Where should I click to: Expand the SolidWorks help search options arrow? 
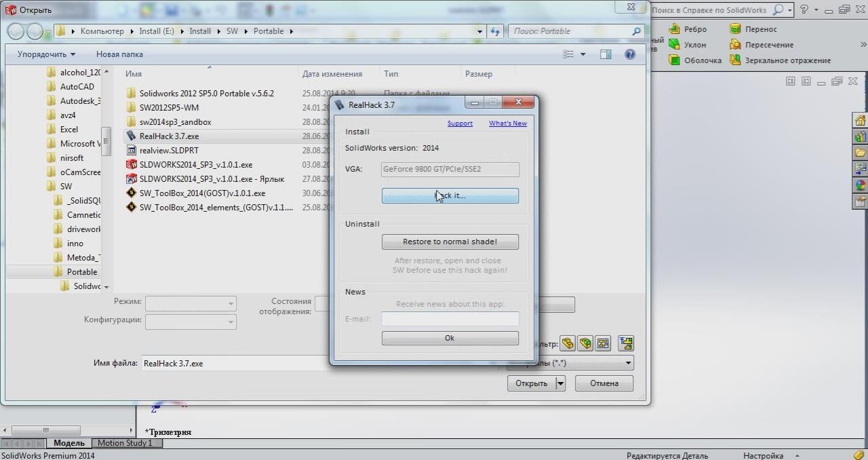[790, 10]
